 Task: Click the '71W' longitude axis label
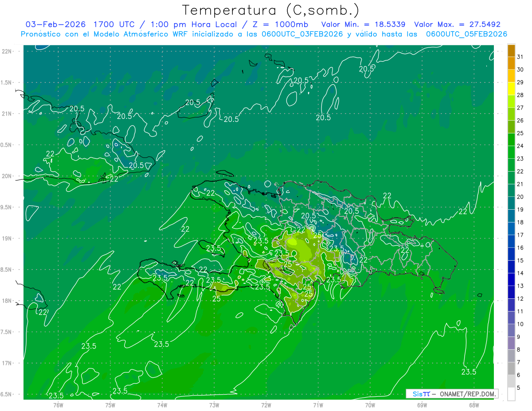318,405
